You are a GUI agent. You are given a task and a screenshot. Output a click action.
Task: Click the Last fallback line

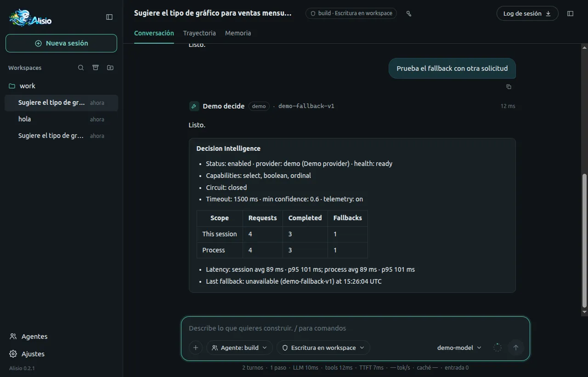(x=294, y=281)
